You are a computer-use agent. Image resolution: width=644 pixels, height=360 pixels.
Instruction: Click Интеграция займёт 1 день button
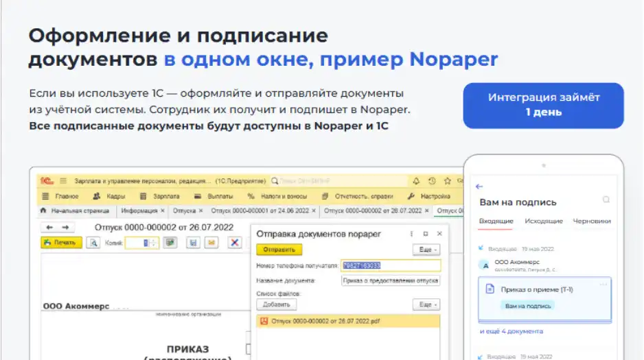(543, 106)
